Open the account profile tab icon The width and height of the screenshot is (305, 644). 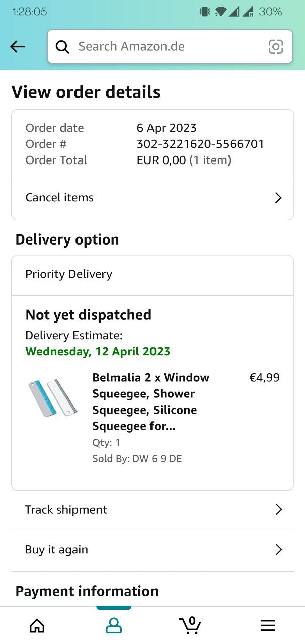tap(114, 625)
